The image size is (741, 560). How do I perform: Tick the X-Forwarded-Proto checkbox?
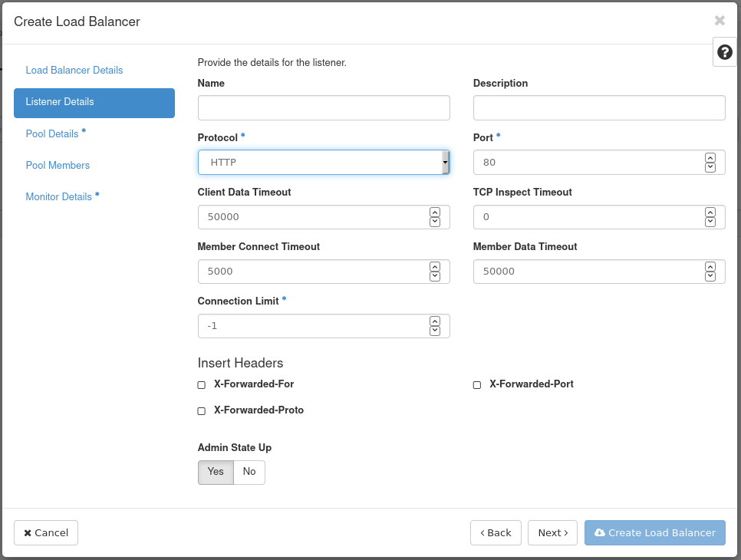pos(202,411)
